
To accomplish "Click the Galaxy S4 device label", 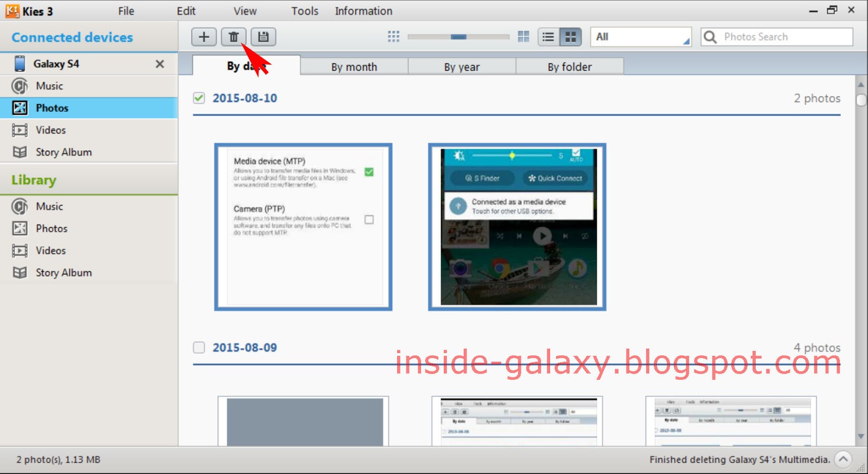I will tap(56, 64).
